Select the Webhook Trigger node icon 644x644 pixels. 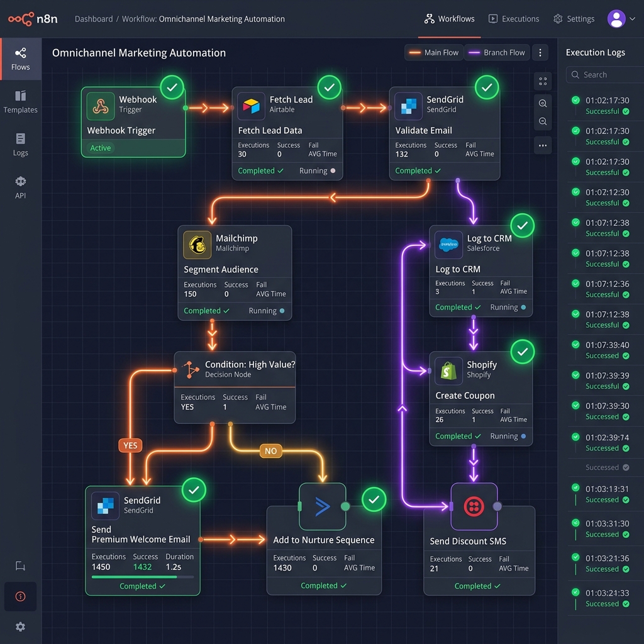pos(101,106)
